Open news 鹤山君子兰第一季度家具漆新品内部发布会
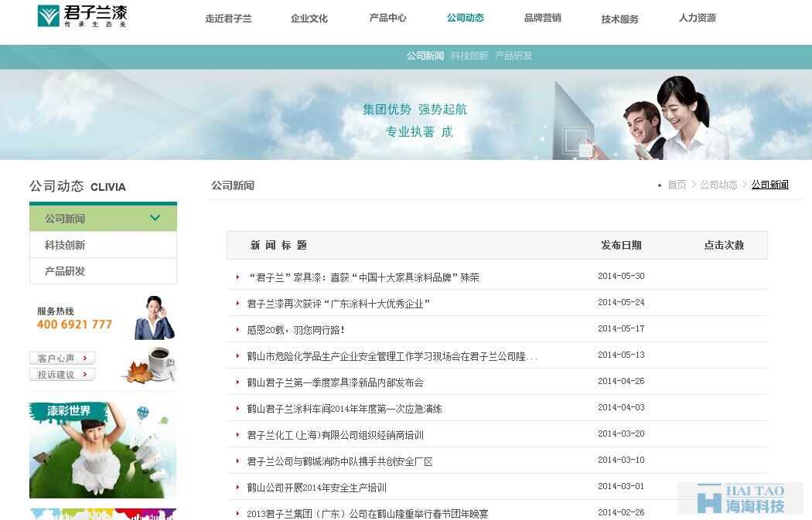This screenshot has width=812, height=520. 335,383
